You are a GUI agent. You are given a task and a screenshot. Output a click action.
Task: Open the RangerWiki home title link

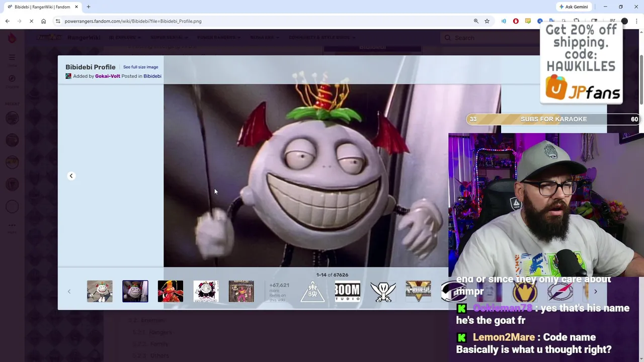click(83, 37)
